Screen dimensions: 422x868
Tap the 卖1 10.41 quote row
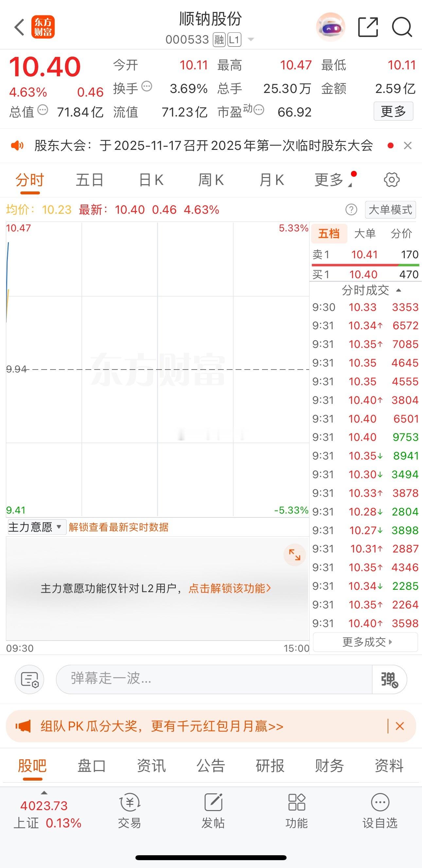pos(365,254)
